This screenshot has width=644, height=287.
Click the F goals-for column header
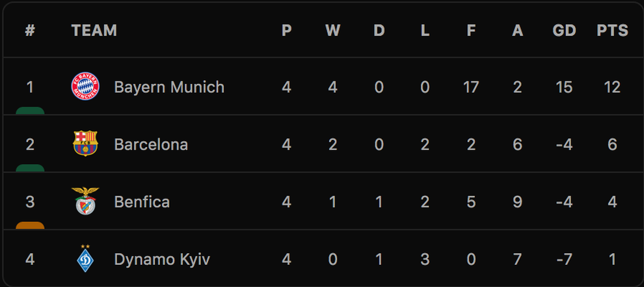[471, 31]
